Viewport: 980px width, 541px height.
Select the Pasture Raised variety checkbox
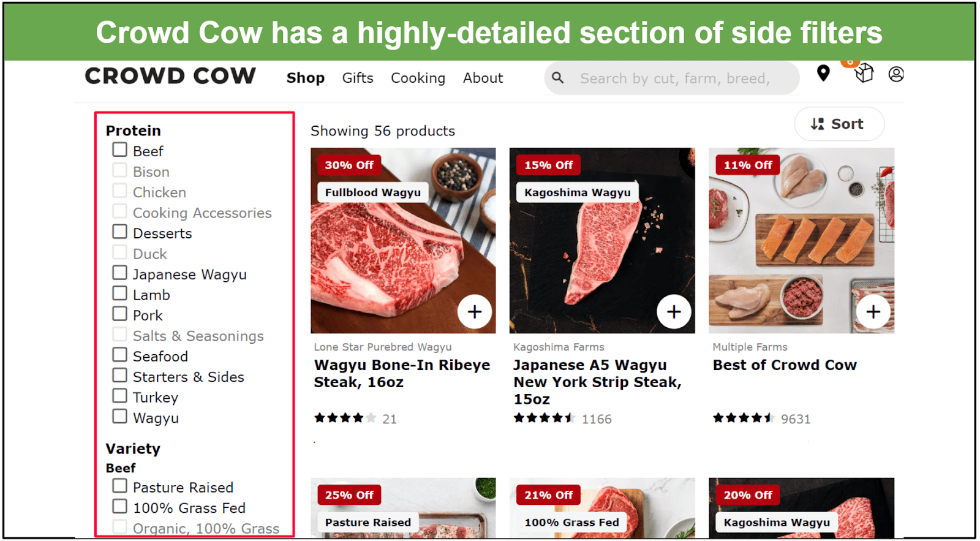120,486
